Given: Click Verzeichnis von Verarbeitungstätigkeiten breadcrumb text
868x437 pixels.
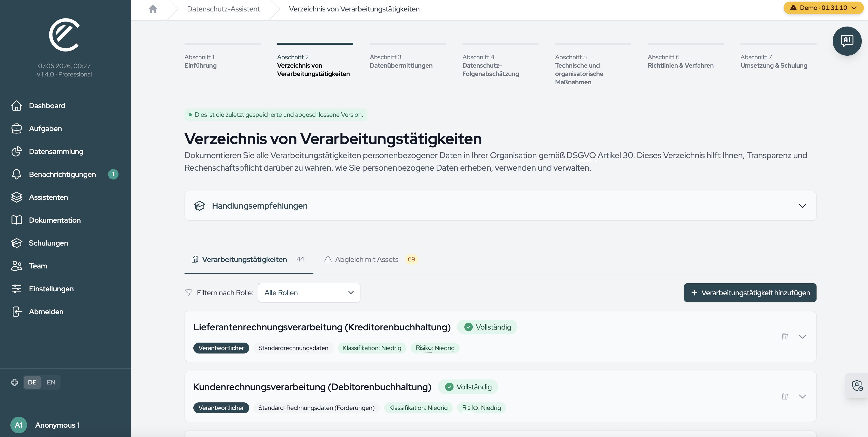Looking at the screenshot, I should tap(354, 9).
